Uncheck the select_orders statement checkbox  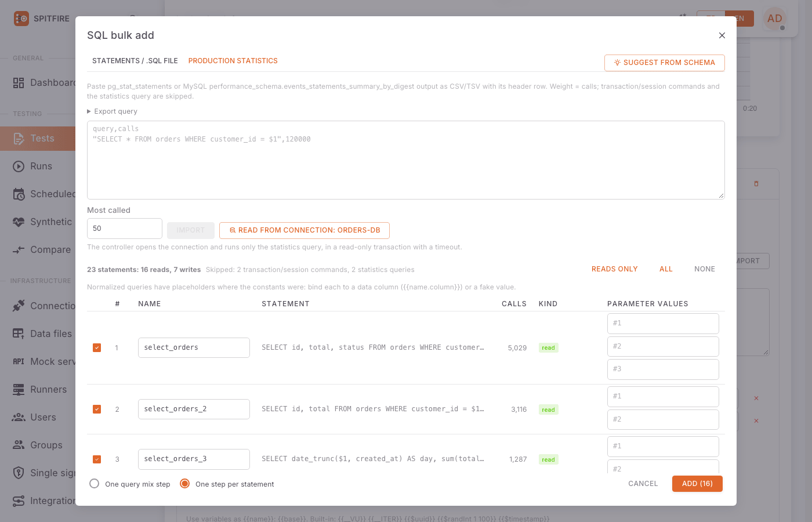[x=97, y=348]
